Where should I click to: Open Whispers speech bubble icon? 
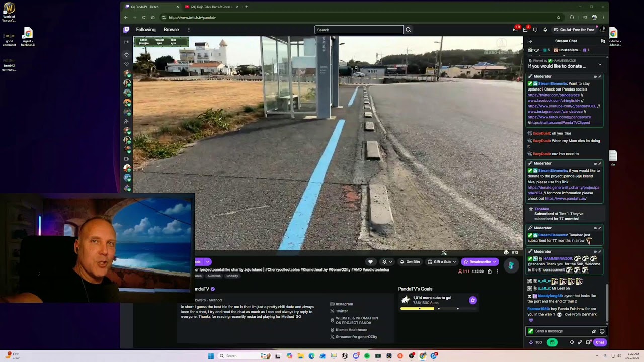click(x=535, y=30)
